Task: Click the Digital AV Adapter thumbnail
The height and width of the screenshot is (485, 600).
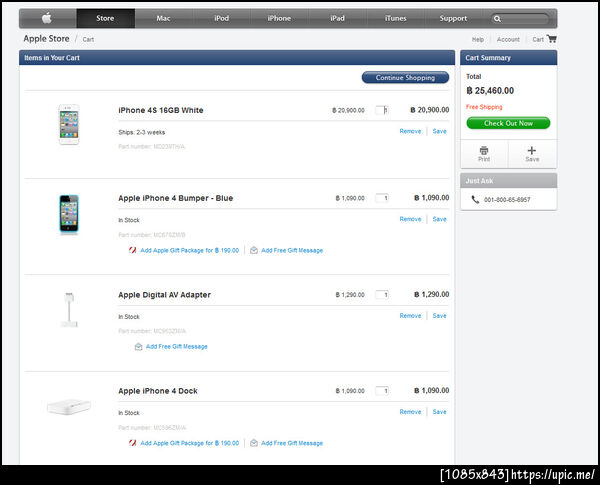Action: click(69, 309)
